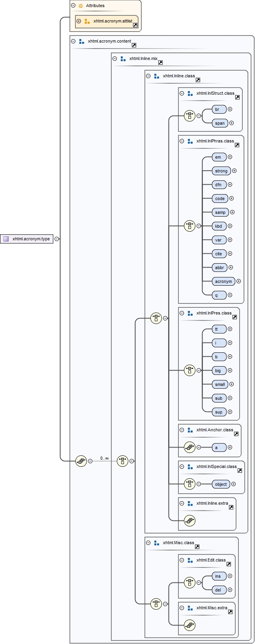Click the InlStruct.class choice compositor icon
The image size is (255, 644).
click(190, 116)
